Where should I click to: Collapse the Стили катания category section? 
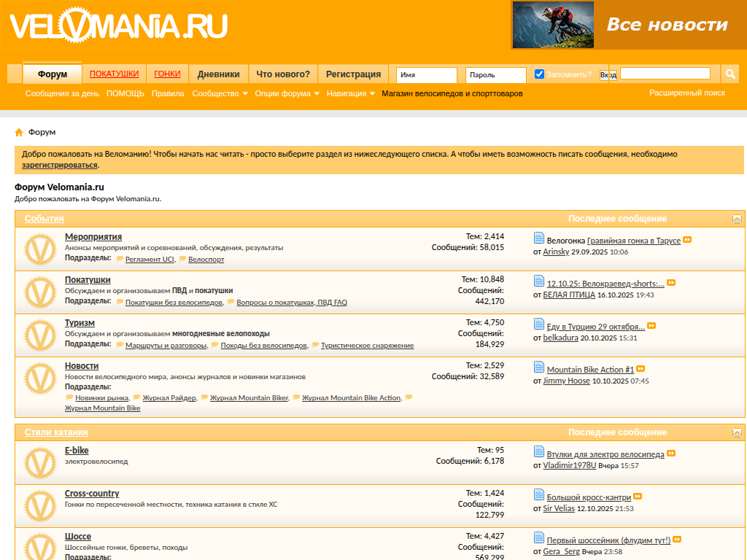[737, 433]
